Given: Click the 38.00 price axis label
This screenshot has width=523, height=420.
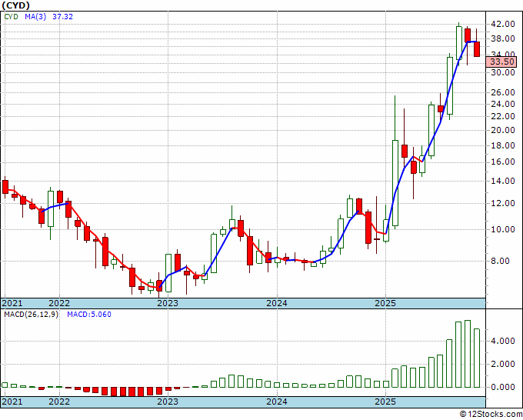Looking at the screenshot, I should tap(503, 38).
